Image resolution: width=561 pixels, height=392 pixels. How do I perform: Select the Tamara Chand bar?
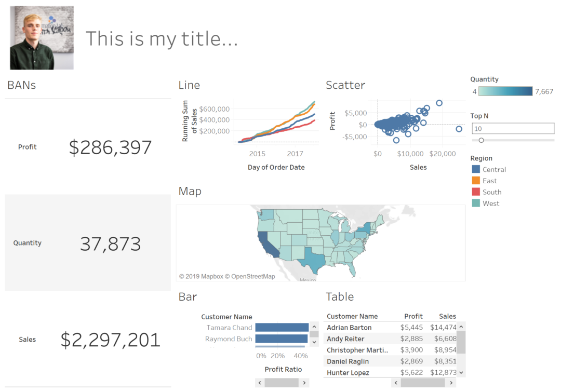click(x=282, y=328)
